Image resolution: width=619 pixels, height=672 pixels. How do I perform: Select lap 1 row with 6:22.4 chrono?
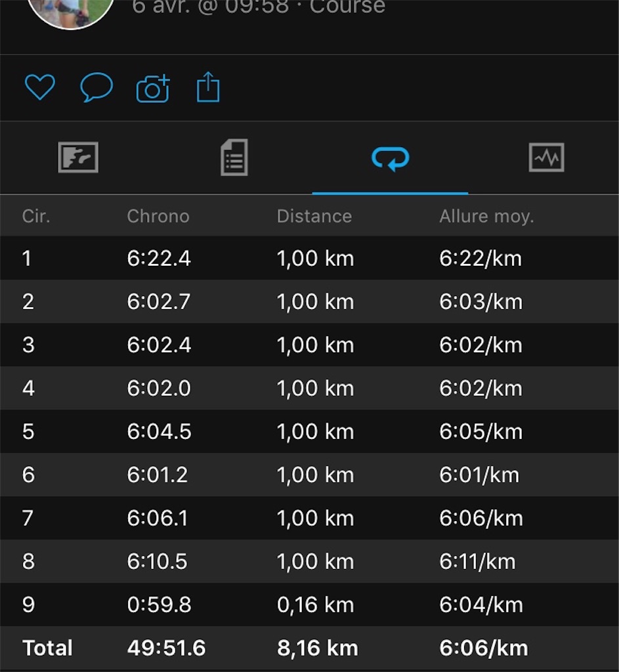[x=310, y=258]
